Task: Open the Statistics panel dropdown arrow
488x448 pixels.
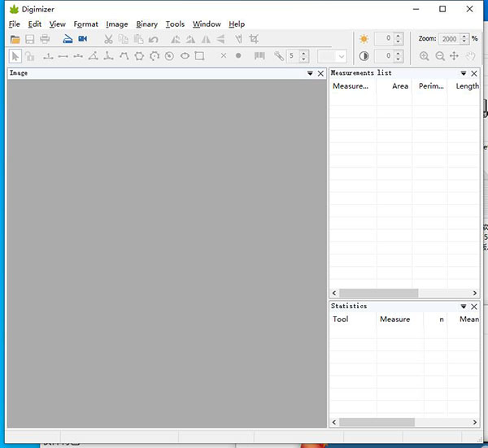Action: (464, 307)
